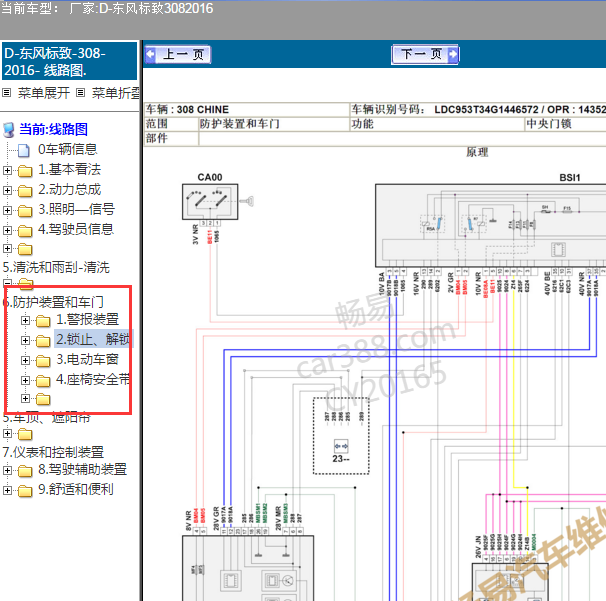Open 5.清洗和雨刮-清洗 tree entry

[56, 267]
